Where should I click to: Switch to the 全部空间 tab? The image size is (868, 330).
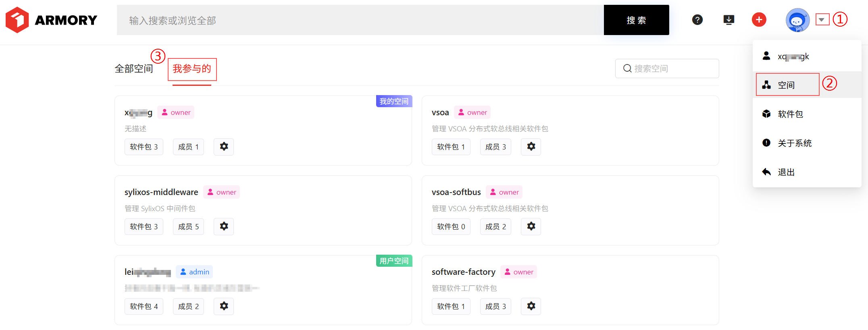(x=134, y=69)
